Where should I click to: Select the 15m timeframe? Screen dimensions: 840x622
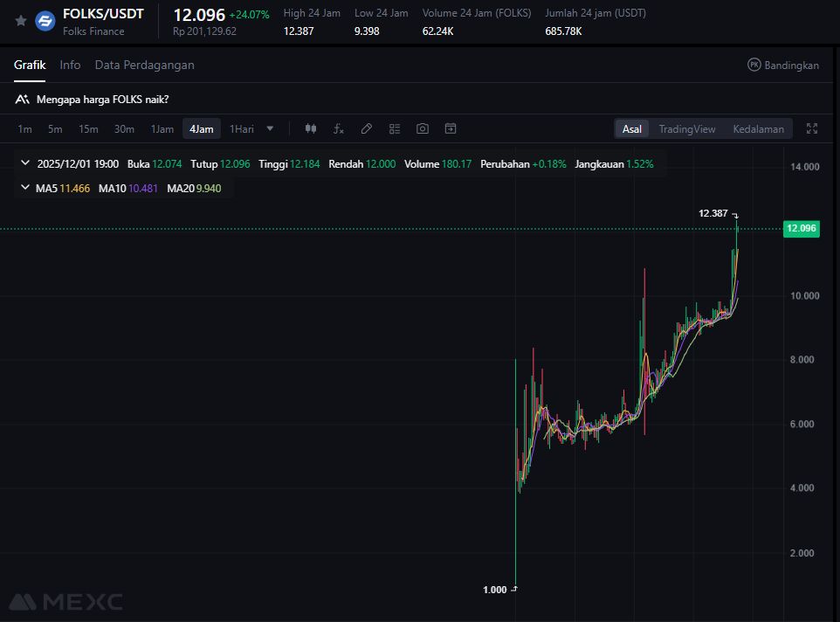[x=88, y=129]
